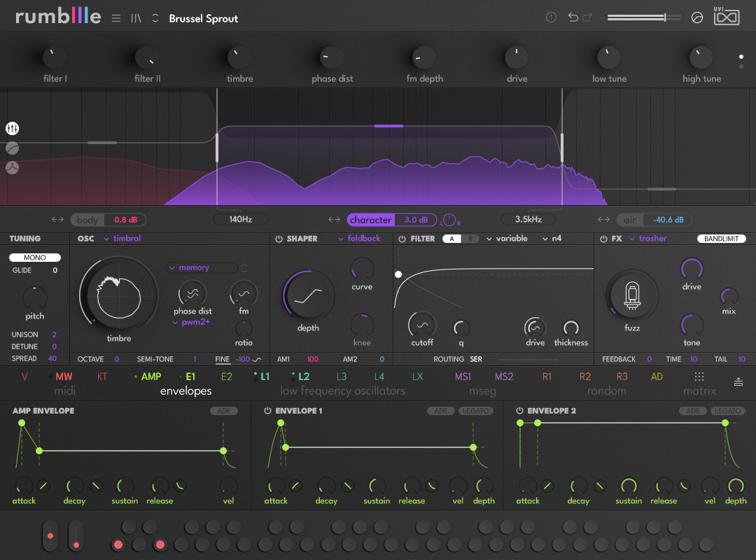
Task: Toggle the BANDLIMIT button
Action: [721, 239]
